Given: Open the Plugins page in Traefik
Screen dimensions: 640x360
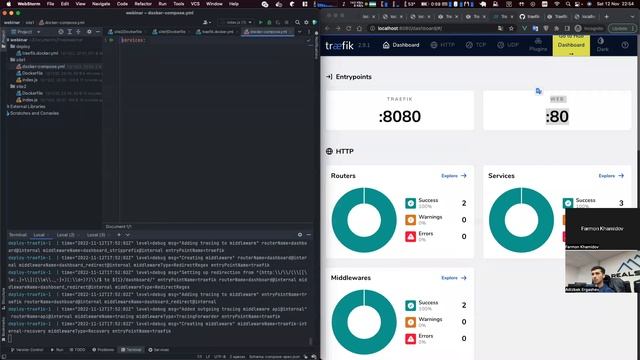Looking at the screenshot, I should point(538,45).
